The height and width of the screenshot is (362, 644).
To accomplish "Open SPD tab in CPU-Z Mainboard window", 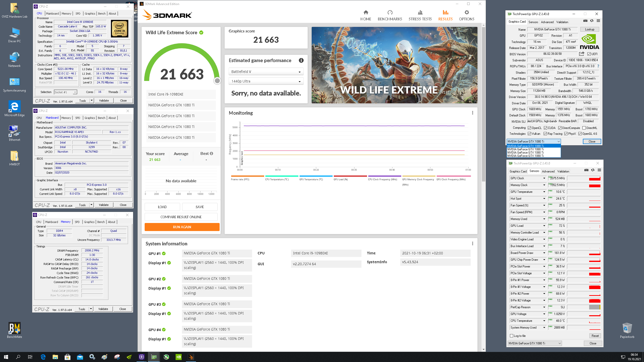I will click(x=78, y=118).
